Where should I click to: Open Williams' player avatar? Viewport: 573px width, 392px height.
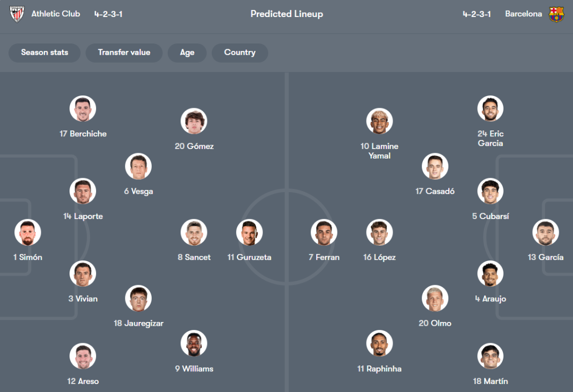coord(194,344)
